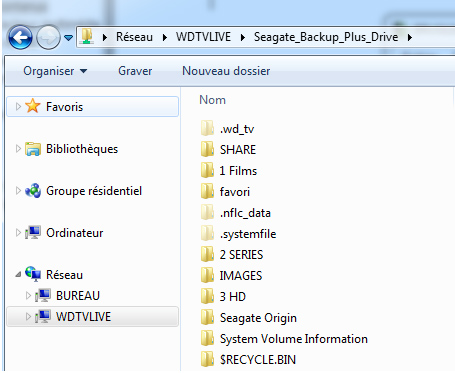Select the .wd_tv folder name
Image resolution: width=455 pixels, height=373 pixels.
237,129
